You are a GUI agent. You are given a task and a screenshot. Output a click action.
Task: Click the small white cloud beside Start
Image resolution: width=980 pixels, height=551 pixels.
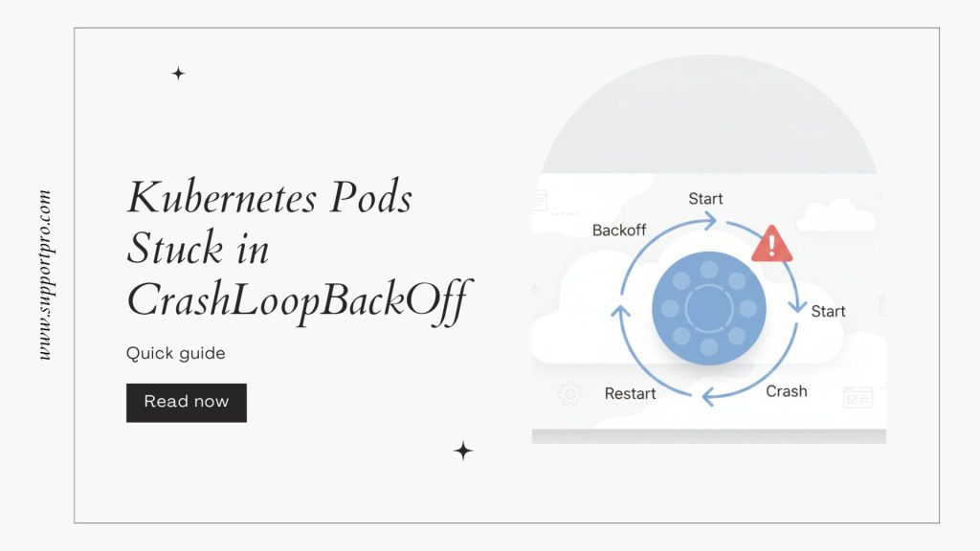tap(835, 216)
